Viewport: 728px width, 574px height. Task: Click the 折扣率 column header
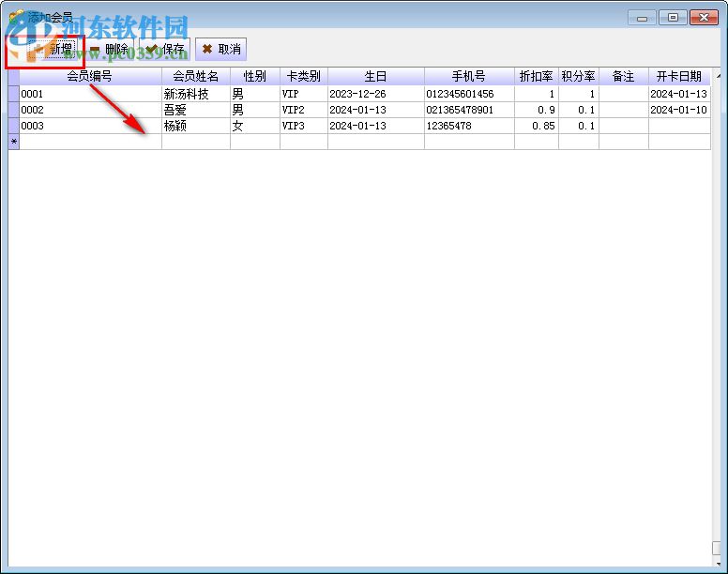pyautogui.click(x=537, y=76)
